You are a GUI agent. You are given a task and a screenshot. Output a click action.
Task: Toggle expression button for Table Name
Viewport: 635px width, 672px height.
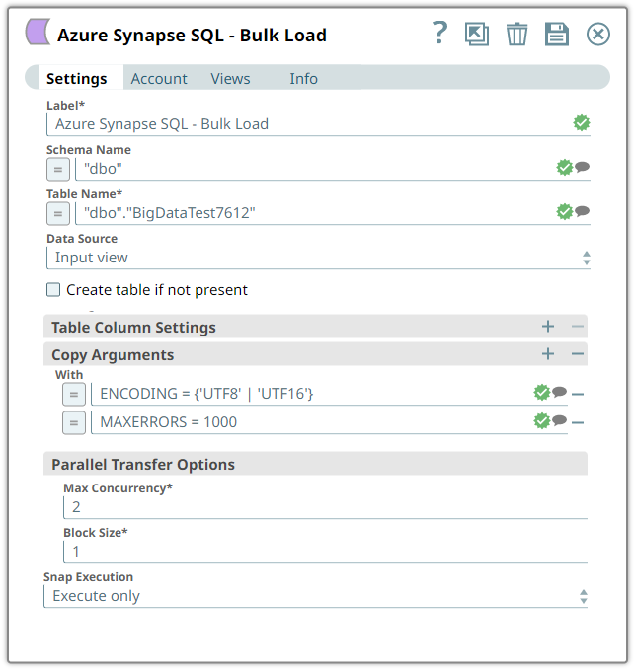click(x=58, y=213)
